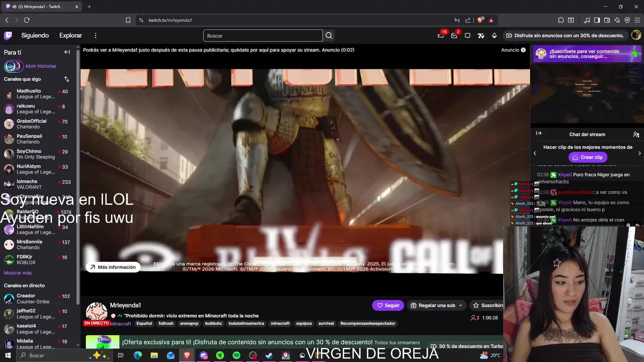Open PauSenpaii channel in the sidebar
This screenshot has height=362, width=644.
38,139
